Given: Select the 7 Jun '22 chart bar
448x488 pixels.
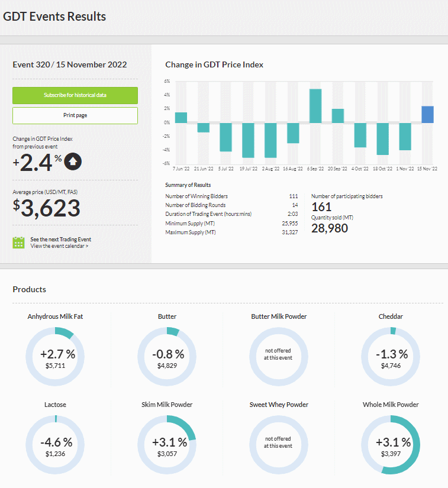Looking at the screenshot, I should click(181, 118).
